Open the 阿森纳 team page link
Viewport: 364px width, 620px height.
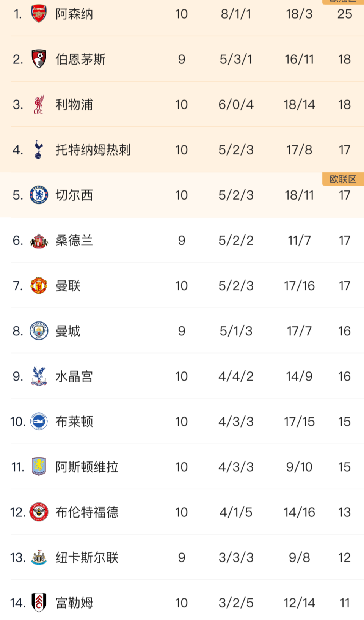(74, 14)
